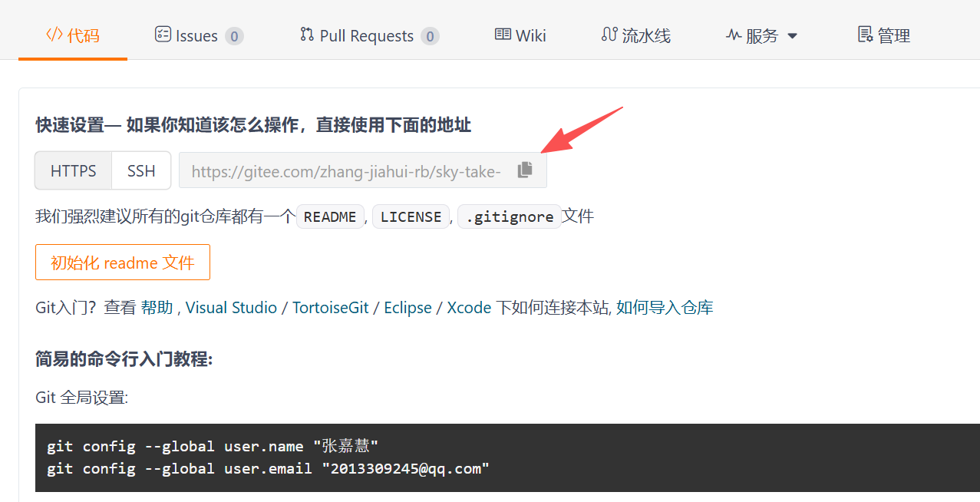Click the 简易的命令行入门教程 heading
This screenshot has width=980, height=502.
(x=124, y=358)
